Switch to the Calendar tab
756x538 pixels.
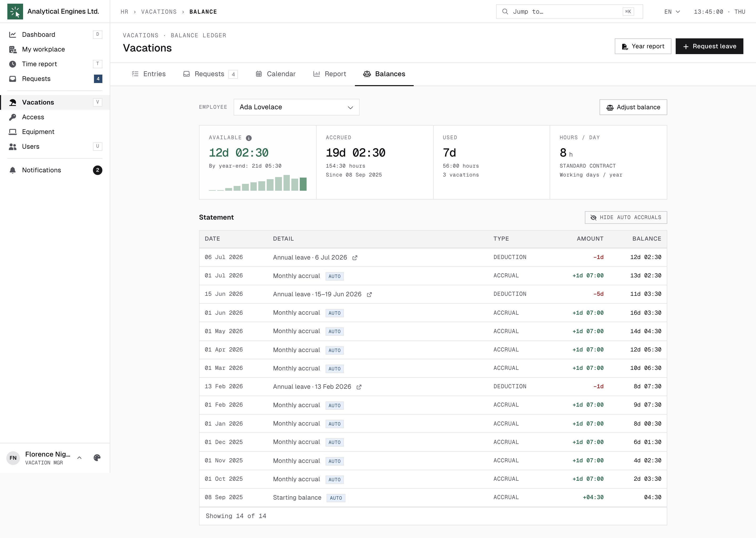pos(275,74)
